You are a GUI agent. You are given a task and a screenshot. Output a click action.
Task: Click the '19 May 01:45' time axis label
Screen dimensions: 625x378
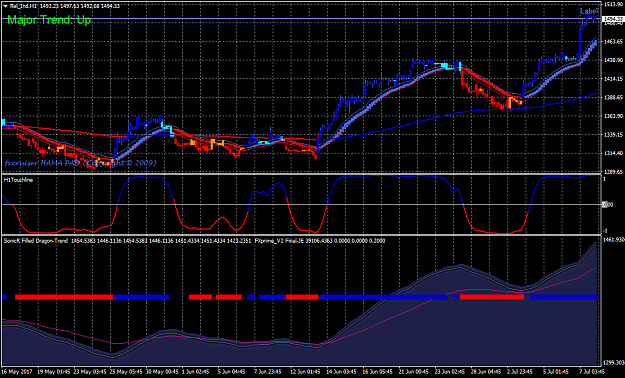pyautogui.click(x=53, y=372)
